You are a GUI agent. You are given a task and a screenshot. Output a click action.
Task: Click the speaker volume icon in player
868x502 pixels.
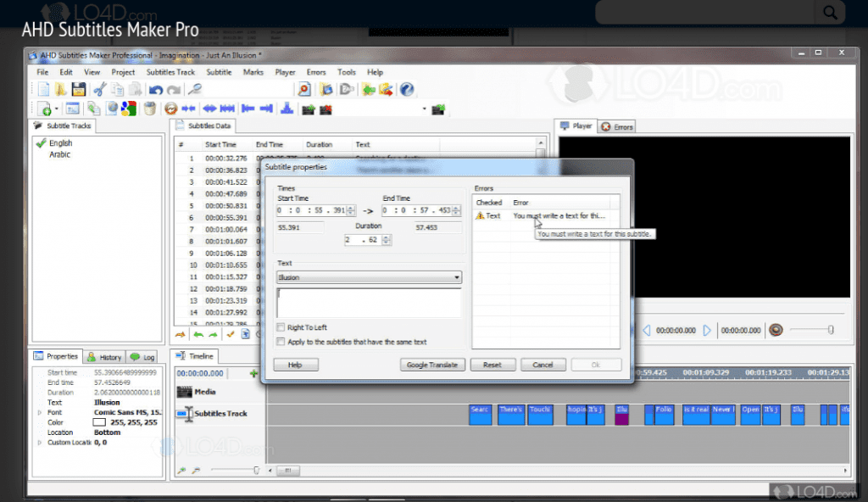tap(776, 330)
